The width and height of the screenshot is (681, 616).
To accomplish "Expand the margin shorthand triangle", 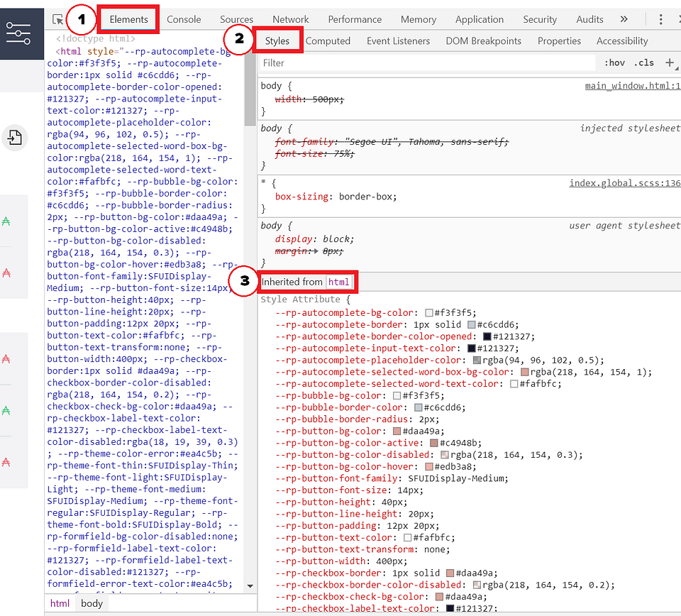I will (315, 251).
